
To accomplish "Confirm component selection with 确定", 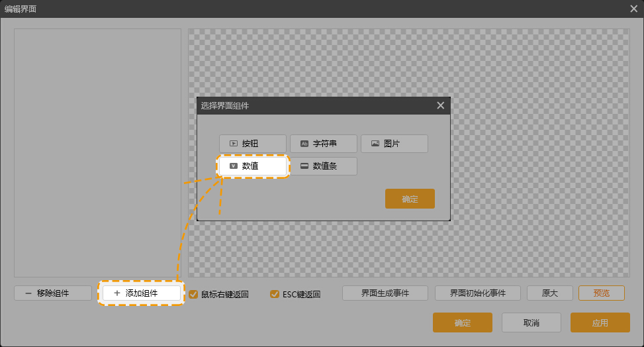I will [410, 199].
